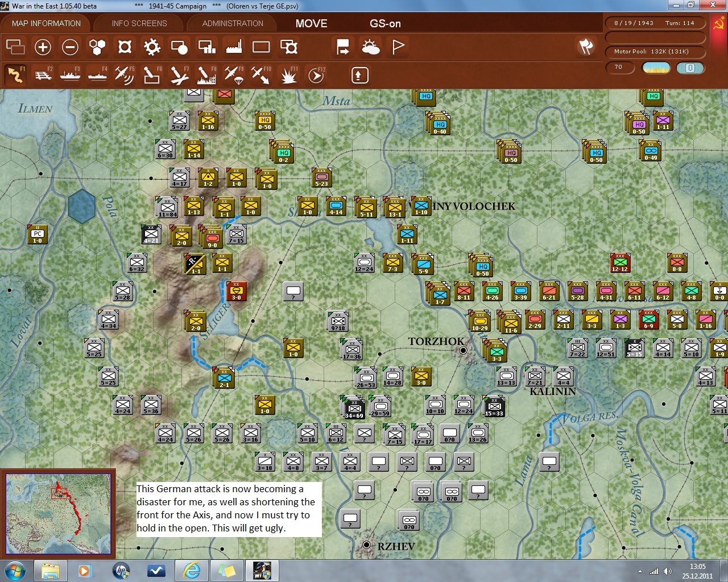Click the TORZHOK city marker
728x582 pixels.
(463, 350)
